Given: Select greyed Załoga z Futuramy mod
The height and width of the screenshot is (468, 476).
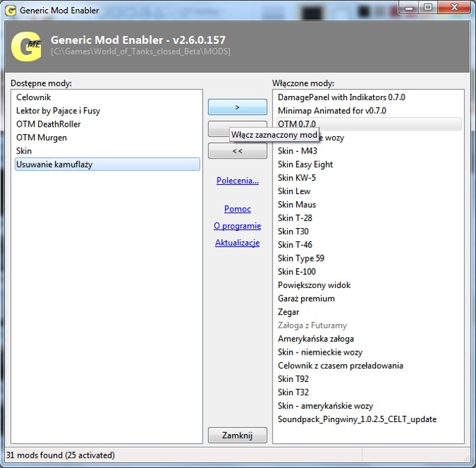Looking at the screenshot, I should (369, 325).
